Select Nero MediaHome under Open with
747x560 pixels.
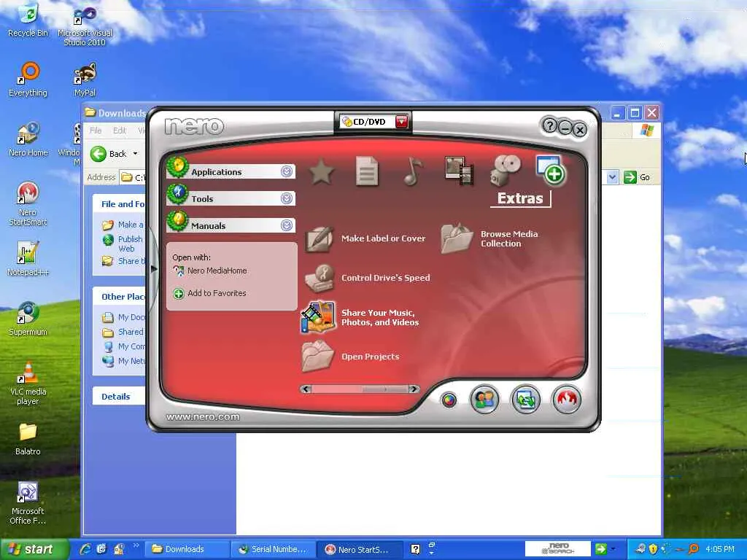click(217, 271)
